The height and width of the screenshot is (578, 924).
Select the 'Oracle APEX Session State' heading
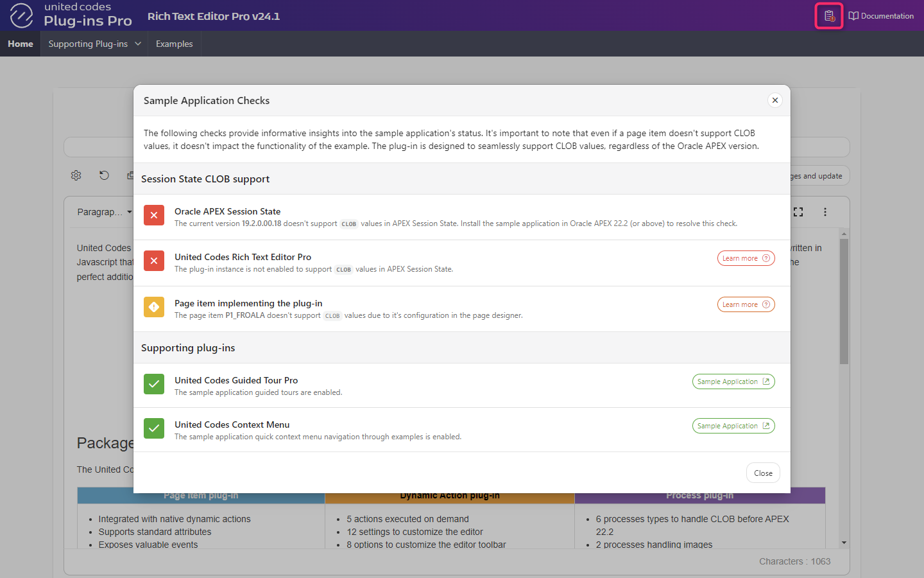point(227,211)
